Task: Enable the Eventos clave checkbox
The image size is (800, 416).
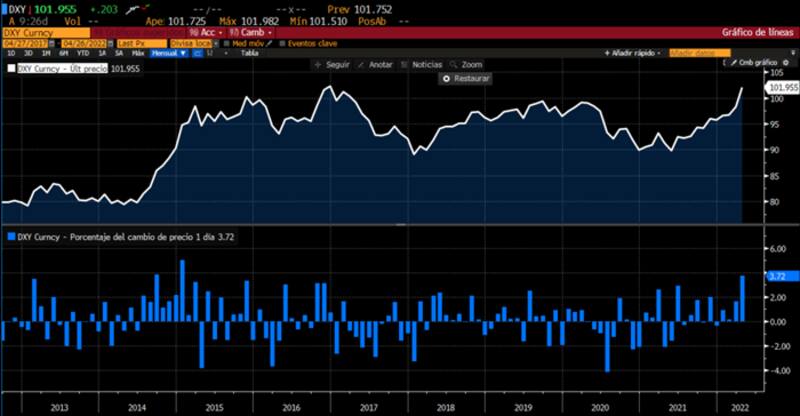Action: pyautogui.click(x=282, y=43)
